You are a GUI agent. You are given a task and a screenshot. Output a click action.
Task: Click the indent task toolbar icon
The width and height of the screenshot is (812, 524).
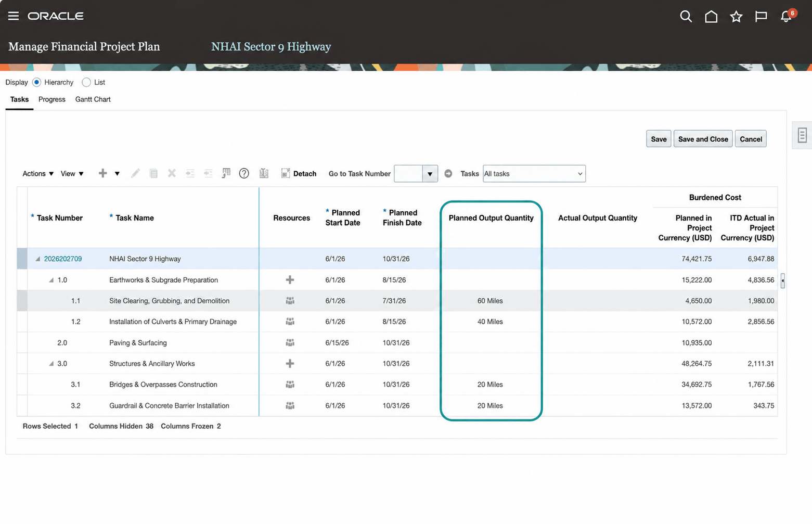point(208,173)
